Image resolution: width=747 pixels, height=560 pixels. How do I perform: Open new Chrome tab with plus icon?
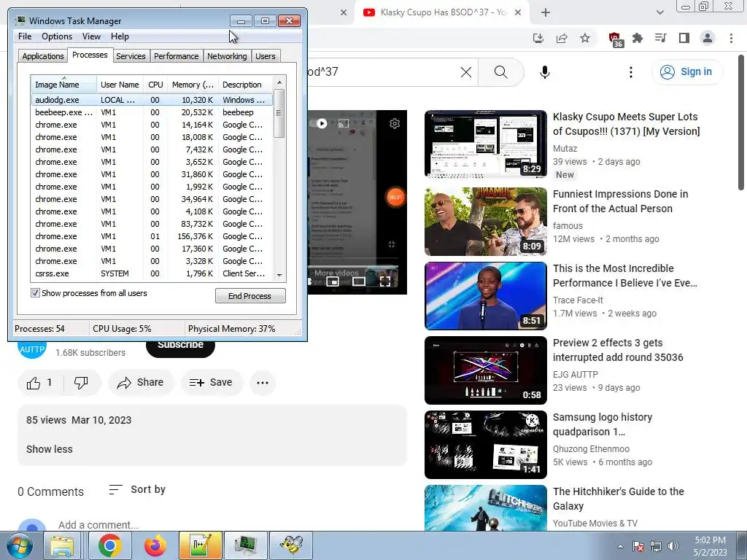[x=546, y=12]
